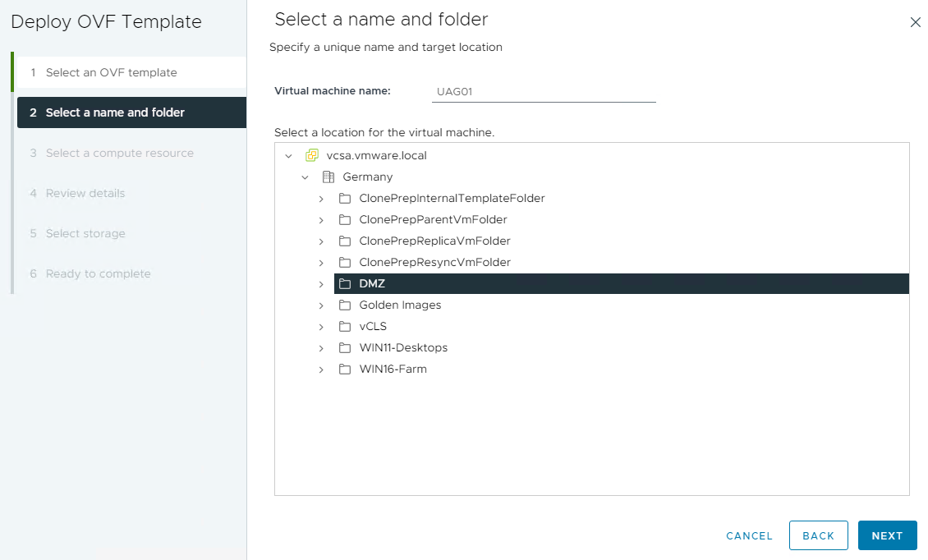This screenshot has height=560, width=928.
Task: Click the DMZ folder icon
Action: 344,282
